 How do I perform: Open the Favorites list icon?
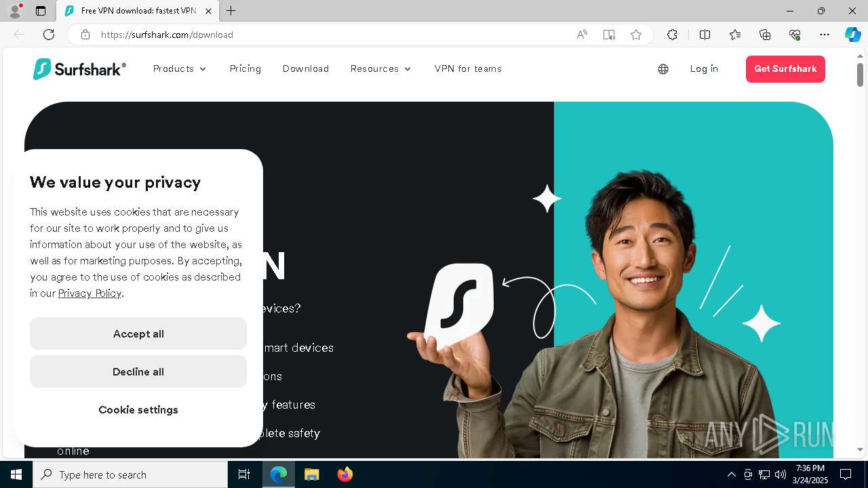click(735, 35)
